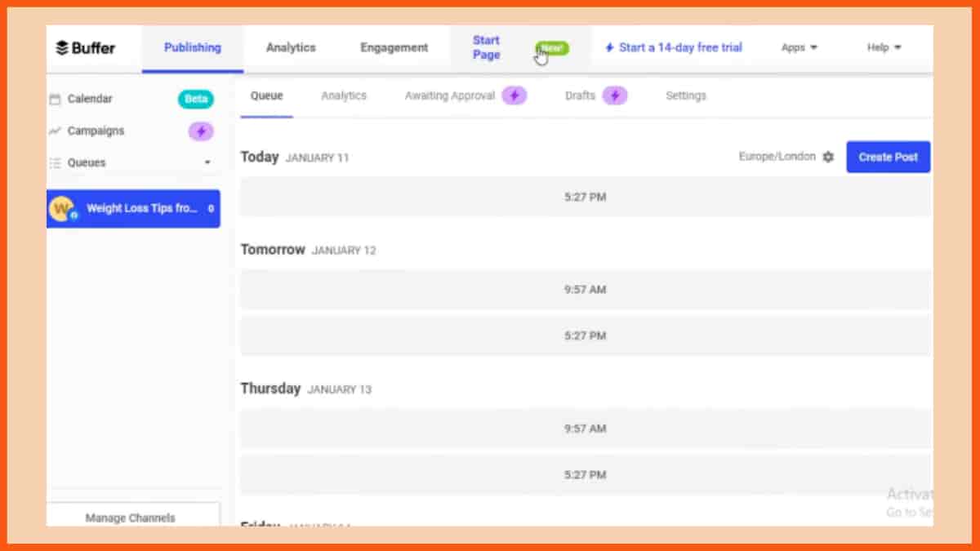980x551 pixels.
Task: Click the Manage Channels button
Action: coord(130,518)
